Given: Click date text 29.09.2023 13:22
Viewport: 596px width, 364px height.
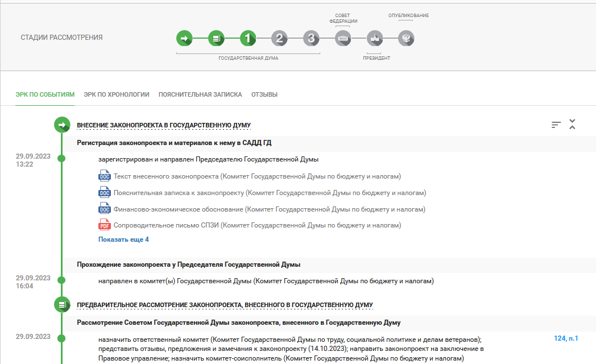Looking at the screenshot, I should pos(33,160).
